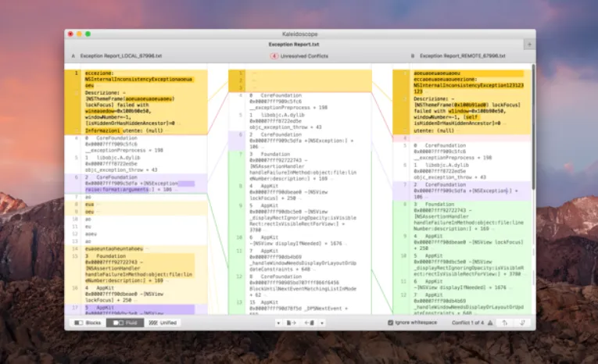The width and height of the screenshot is (598, 364).
Task: Select line 1 "eccezione:" in the left pane
Action: click(x=98, y=73)
